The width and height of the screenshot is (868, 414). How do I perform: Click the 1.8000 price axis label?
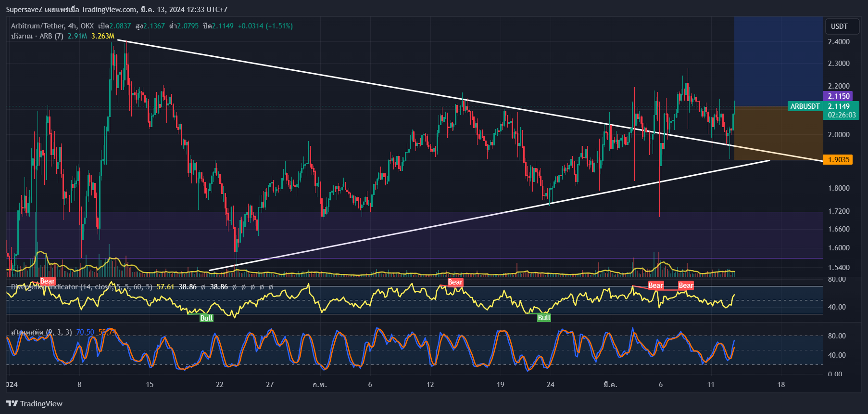(839, 188)
